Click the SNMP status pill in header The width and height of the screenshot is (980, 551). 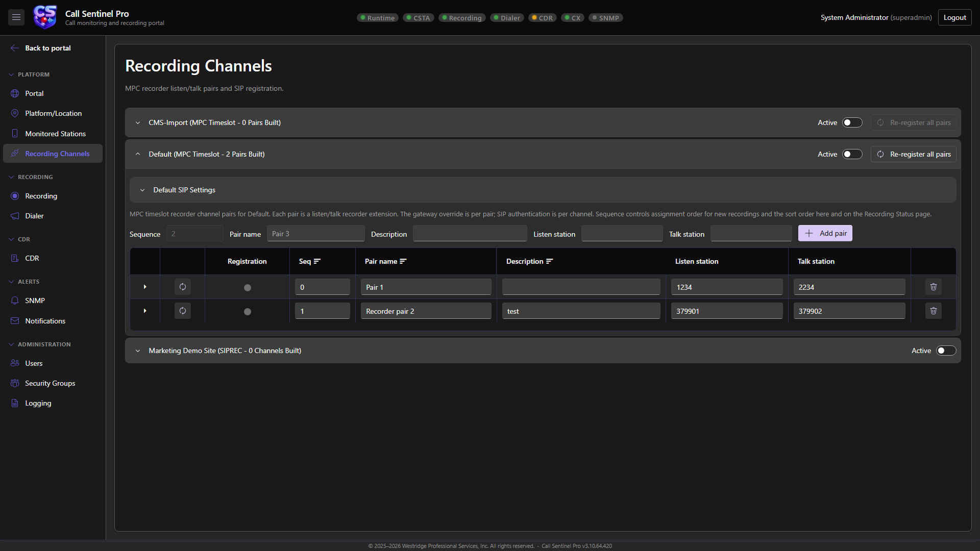tap(606, 18)
